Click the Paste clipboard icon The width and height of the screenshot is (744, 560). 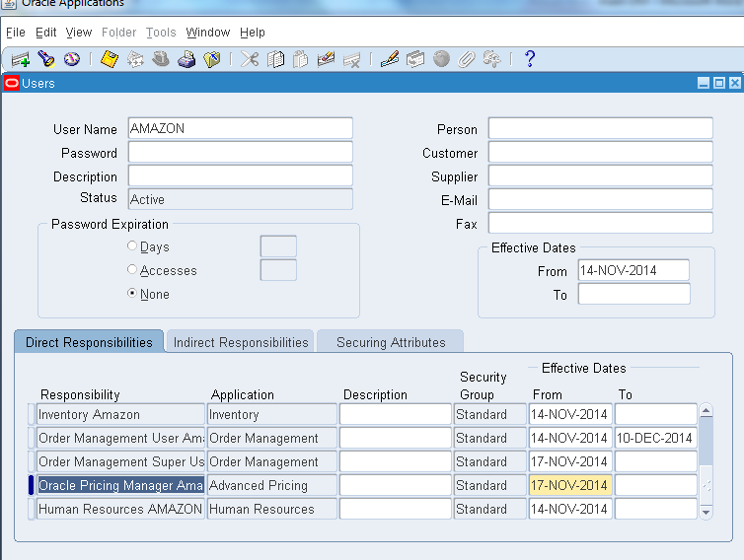[x=301, y=59]
